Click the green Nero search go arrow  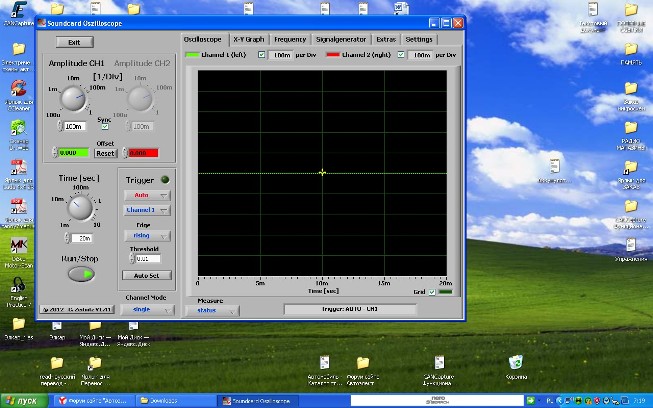[x=531, y=401]
